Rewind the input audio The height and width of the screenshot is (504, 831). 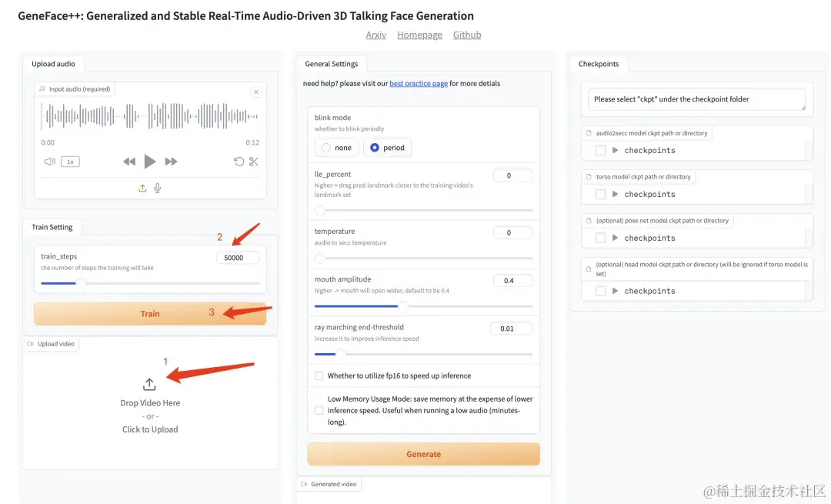tap(129, 162)
